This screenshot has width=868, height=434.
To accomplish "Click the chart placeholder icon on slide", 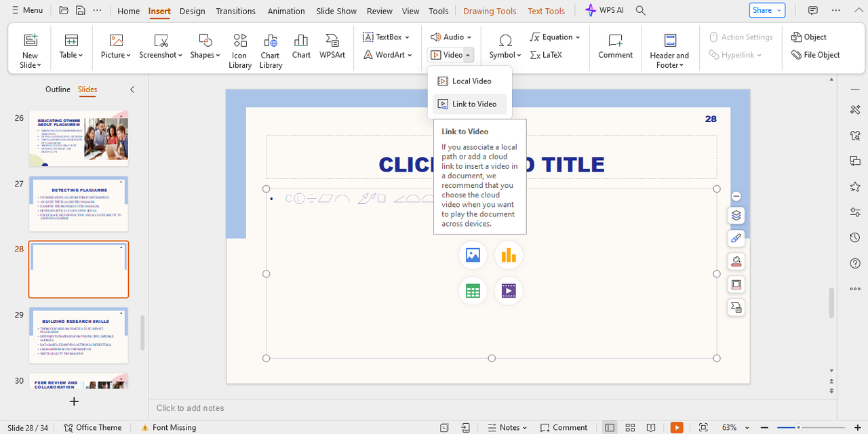I will click(x=509, y=255).
